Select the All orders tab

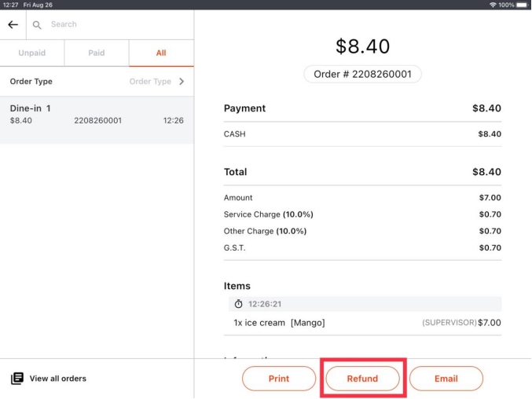click(161, 53)
